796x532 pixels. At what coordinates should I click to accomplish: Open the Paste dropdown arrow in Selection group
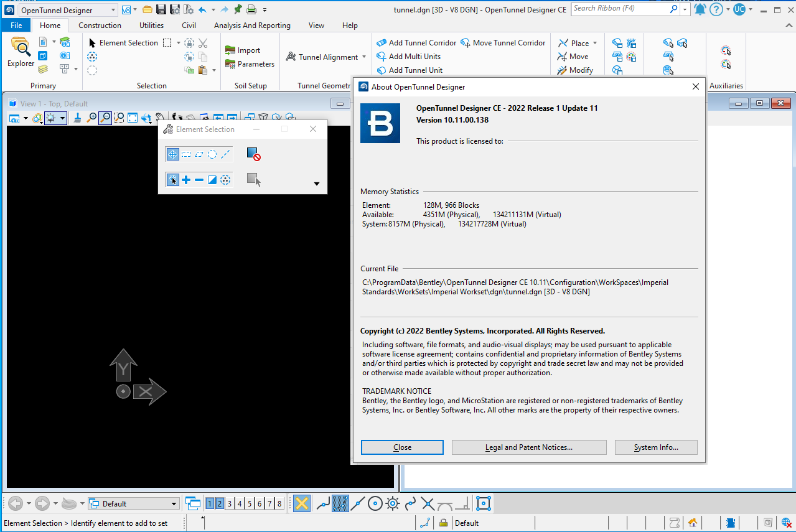point(214,70)
